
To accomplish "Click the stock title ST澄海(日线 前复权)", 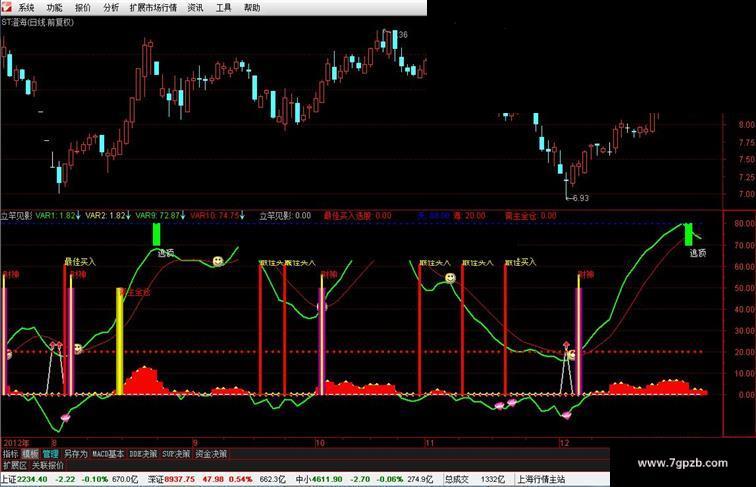I will 38,22.
